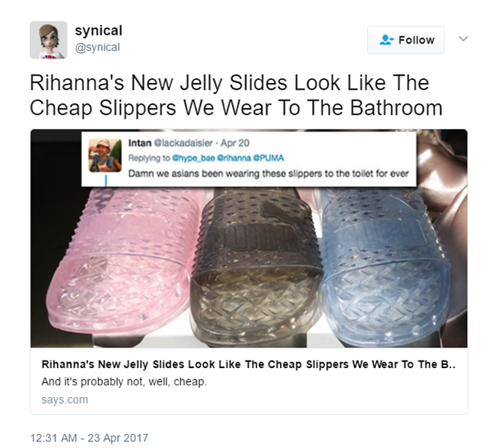Screen dimensions: 494x448
Task: Open the @synical handle link
Action: pyautogui.click(x=97, y=47)
